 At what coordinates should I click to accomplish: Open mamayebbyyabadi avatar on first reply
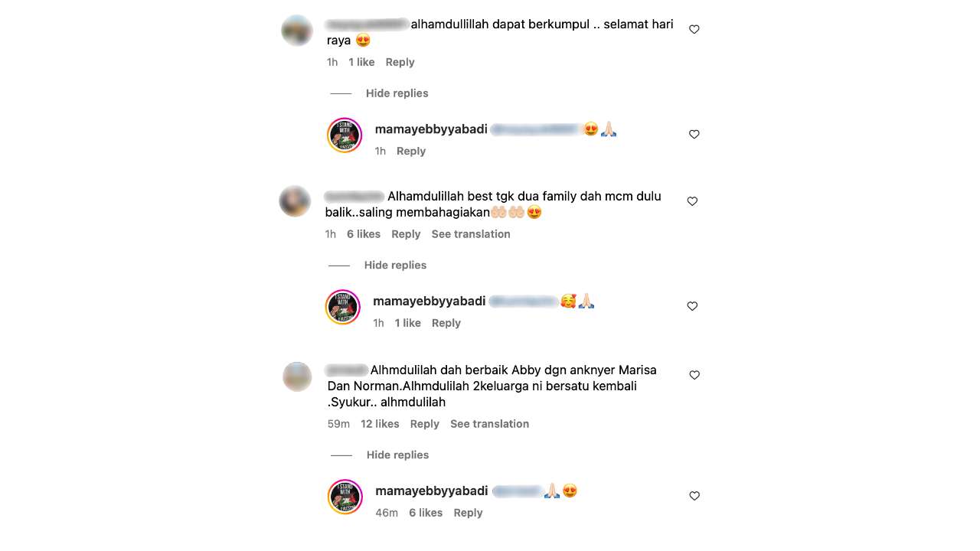[x=345, y=135]
